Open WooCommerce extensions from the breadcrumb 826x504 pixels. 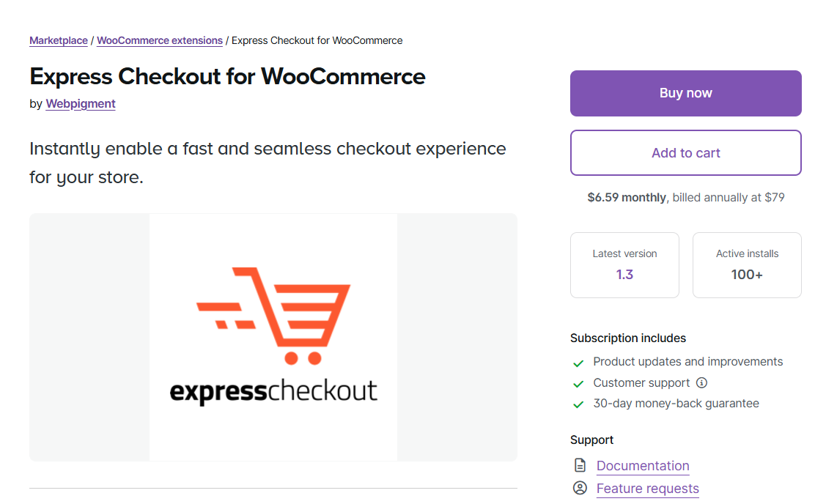click(160, 40)
